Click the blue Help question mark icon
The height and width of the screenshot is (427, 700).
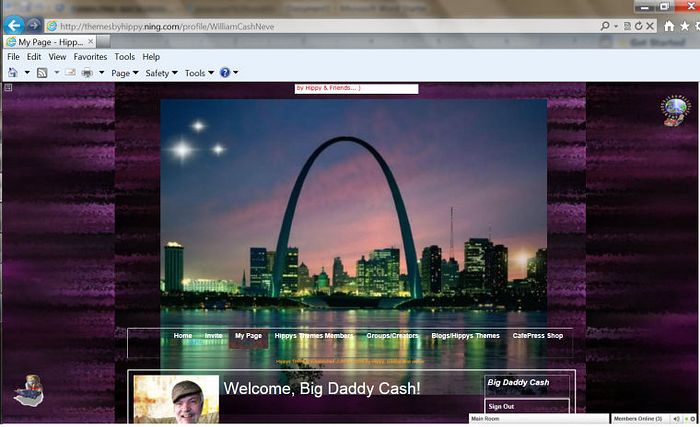point(225,73)
